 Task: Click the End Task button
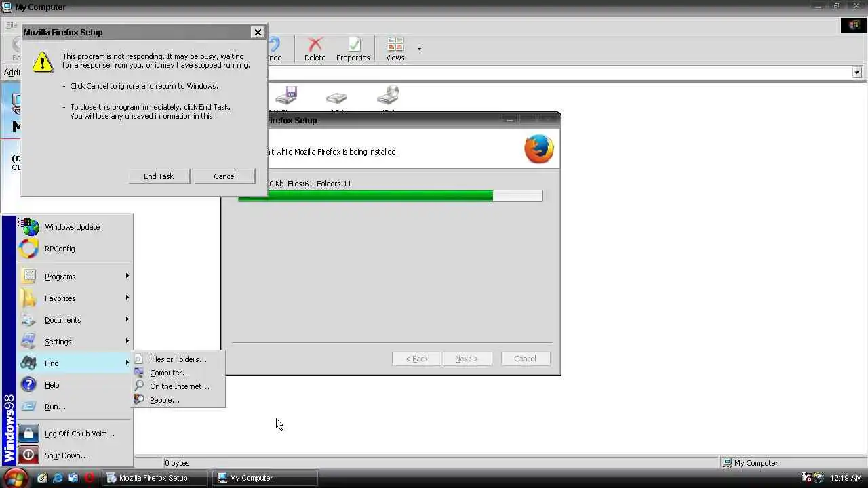coord(158,176)
